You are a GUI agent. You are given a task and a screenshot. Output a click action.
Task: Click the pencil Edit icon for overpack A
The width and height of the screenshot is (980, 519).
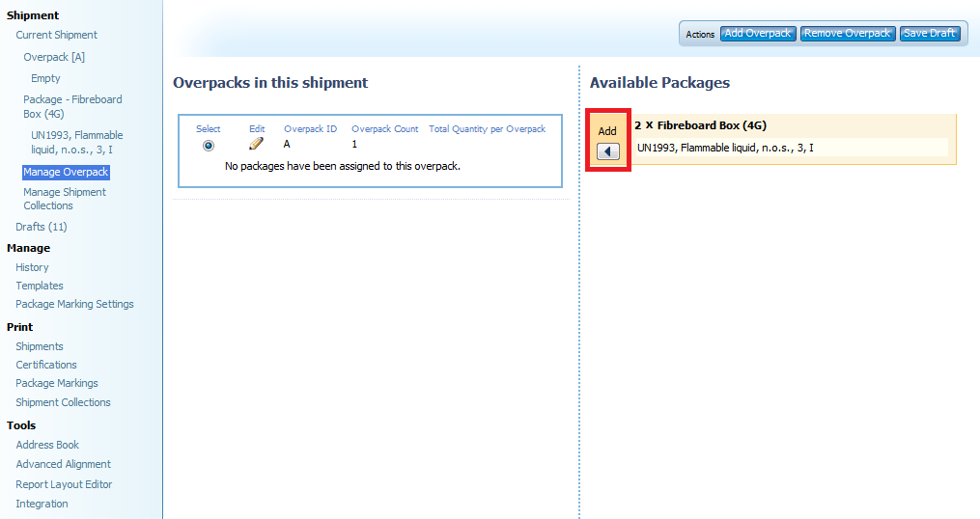pyautogui.click(x=256, y=144)
